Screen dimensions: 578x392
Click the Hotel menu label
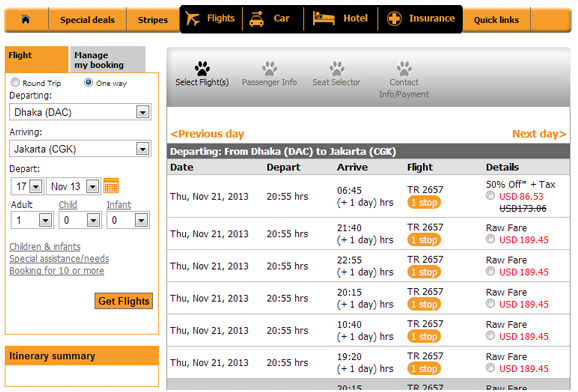[355, 18]
